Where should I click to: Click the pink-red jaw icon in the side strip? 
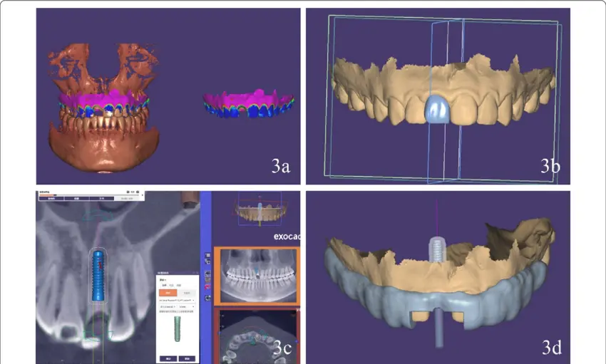click(208, 287)
